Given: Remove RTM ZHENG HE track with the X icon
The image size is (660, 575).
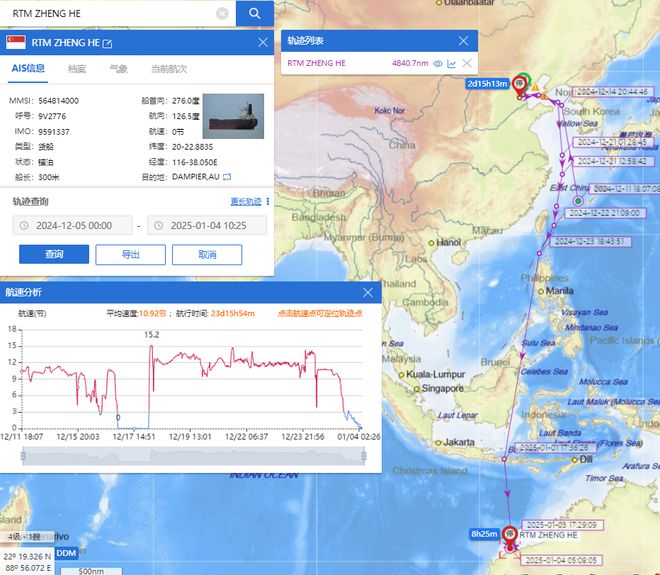Looking at the screenshot, I should click(467, 63).
